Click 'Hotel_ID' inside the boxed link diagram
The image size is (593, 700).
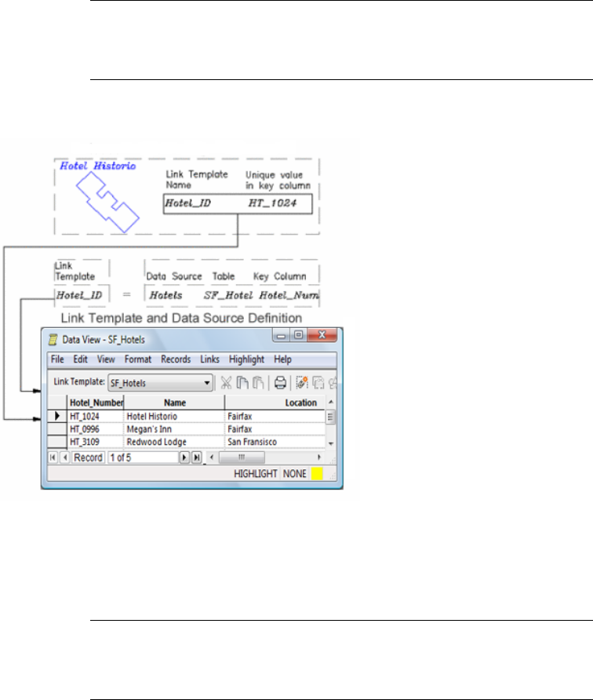pos(187,203)
